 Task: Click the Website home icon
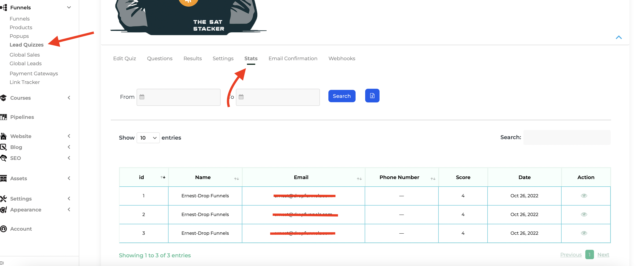click(3, 136)
